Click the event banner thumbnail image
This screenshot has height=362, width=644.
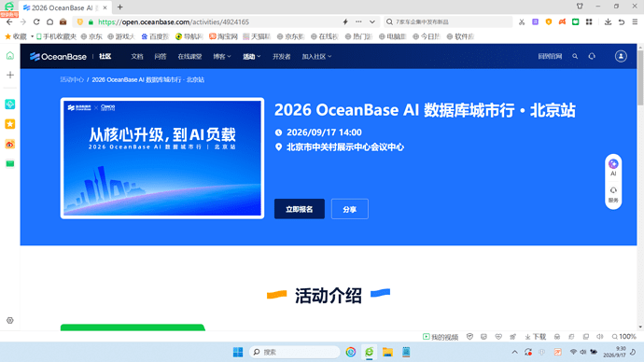162,158
